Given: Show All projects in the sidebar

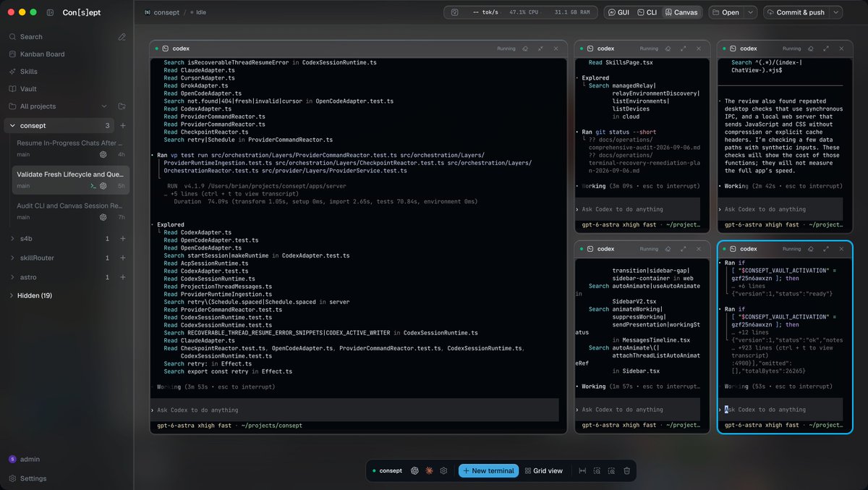Looking at the screenshot, I should 38,106.
